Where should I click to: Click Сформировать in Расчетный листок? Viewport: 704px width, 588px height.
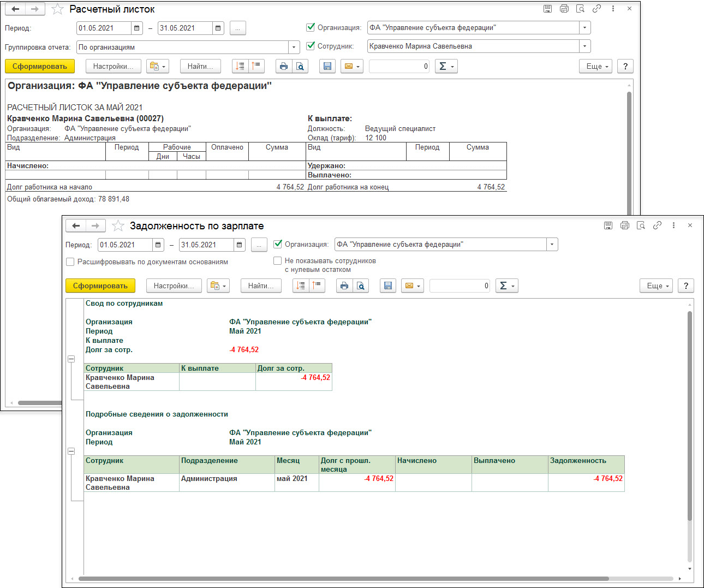[x=40, y=66]
